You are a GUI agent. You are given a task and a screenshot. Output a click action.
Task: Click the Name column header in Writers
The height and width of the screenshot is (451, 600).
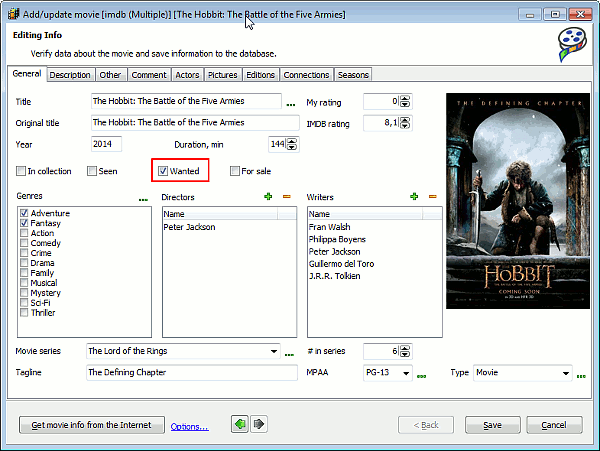coord(365,214)
